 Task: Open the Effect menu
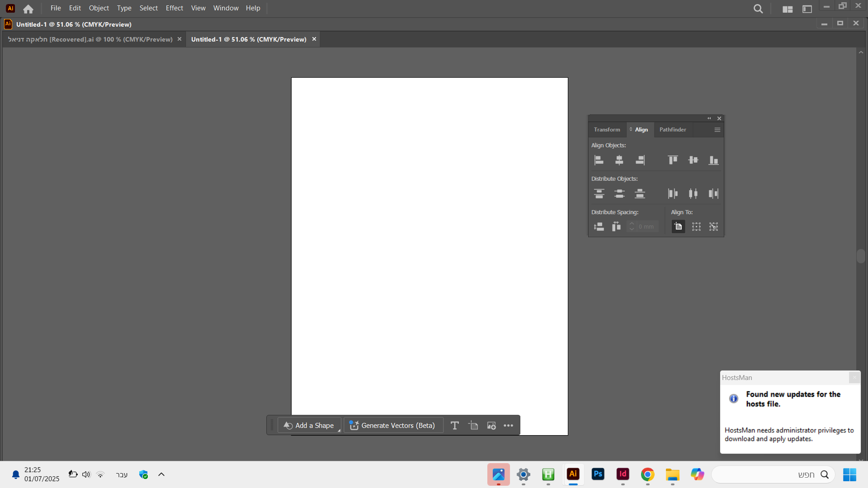(174, 8)
